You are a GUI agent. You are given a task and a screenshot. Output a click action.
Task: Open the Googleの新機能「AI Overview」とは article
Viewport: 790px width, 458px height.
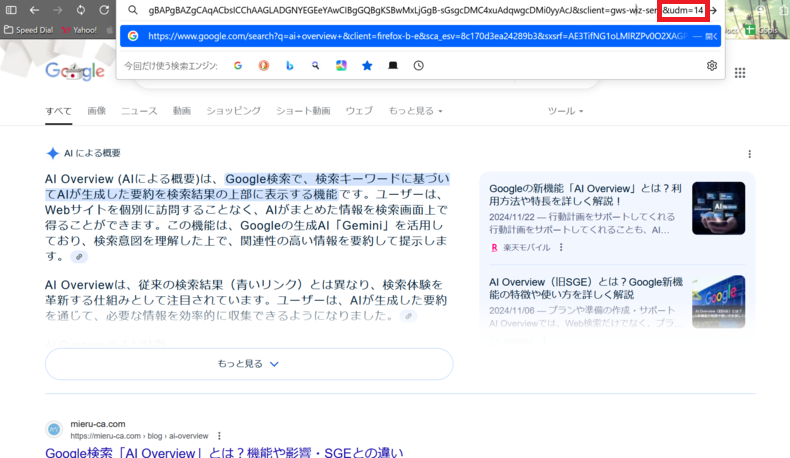pos(585,194)
